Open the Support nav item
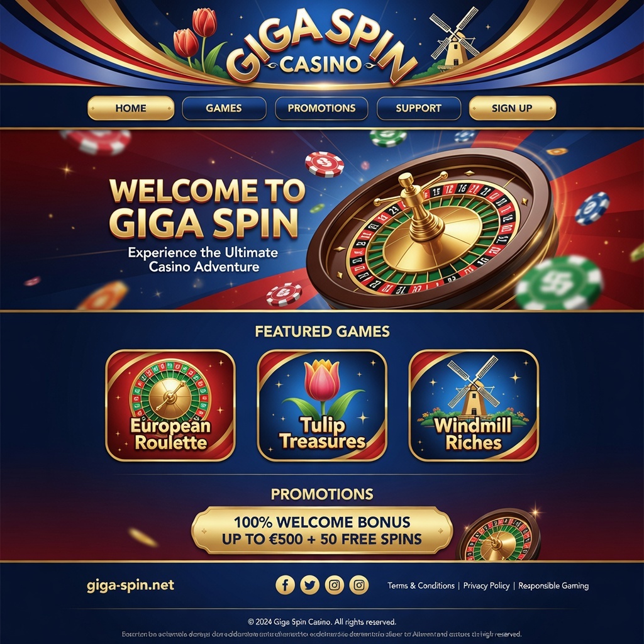 418,108
